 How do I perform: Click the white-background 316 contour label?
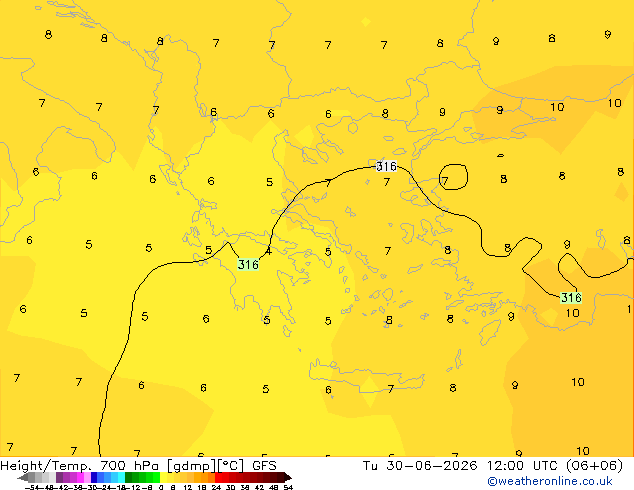pos(387,166)
